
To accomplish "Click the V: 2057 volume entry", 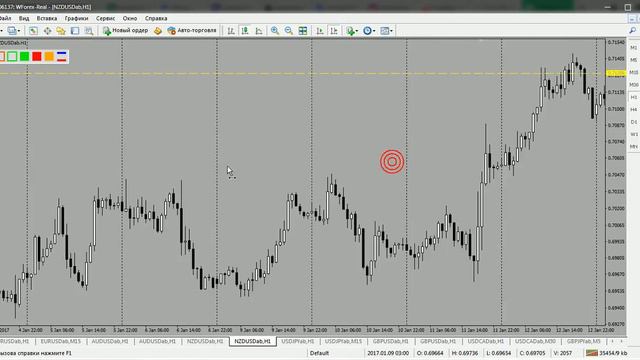I will 562,353.
